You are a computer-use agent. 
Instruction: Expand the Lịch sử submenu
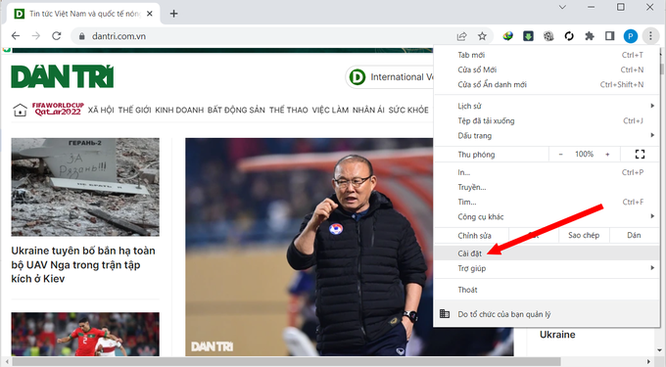[547, 106]
